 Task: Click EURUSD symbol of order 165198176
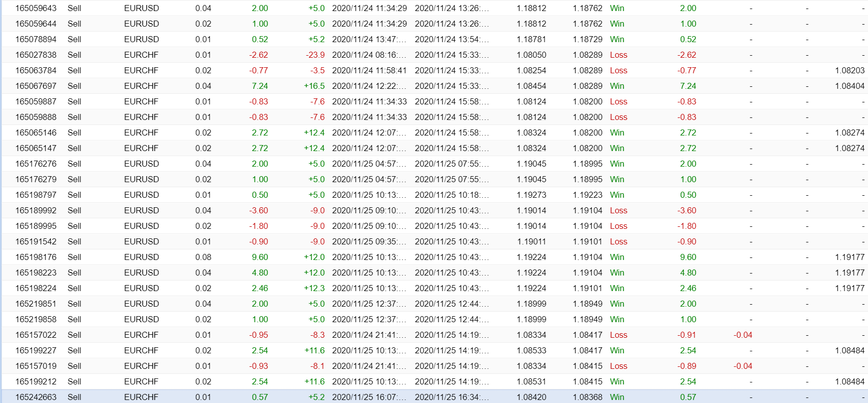point(141,257)
